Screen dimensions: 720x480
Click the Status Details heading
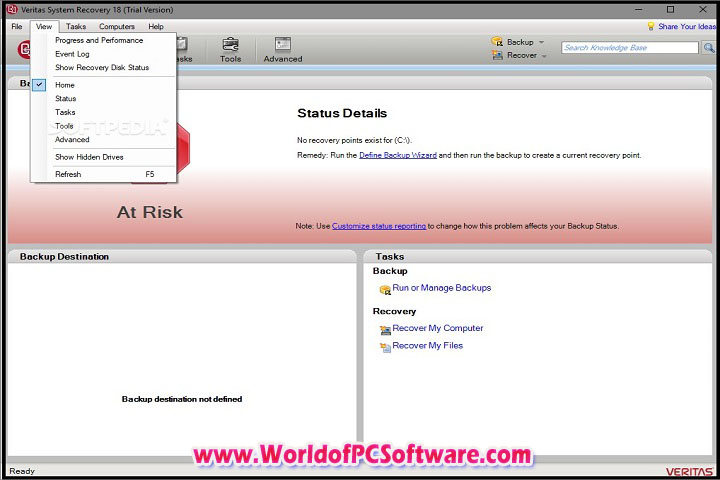(x=342, y=113)
